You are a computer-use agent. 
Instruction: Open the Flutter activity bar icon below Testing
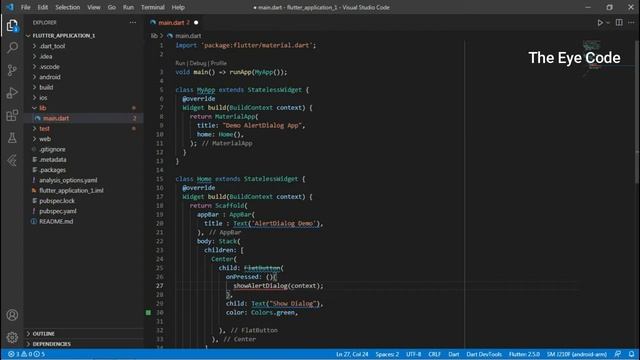[12, 160]
